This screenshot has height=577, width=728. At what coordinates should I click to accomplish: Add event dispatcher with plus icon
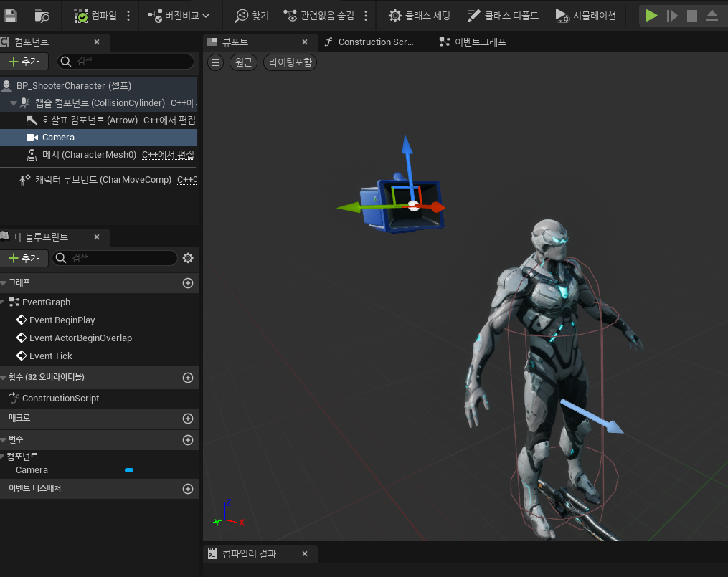(188, 488)
